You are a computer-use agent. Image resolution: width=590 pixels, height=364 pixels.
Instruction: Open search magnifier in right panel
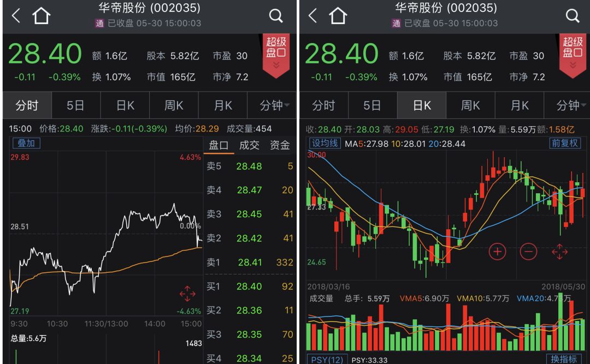point(573,16)
